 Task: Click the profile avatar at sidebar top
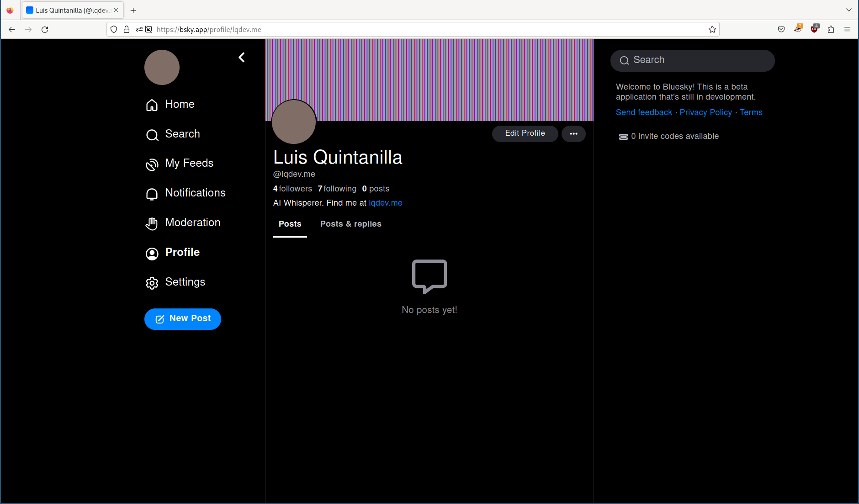(x=162, y=67)
